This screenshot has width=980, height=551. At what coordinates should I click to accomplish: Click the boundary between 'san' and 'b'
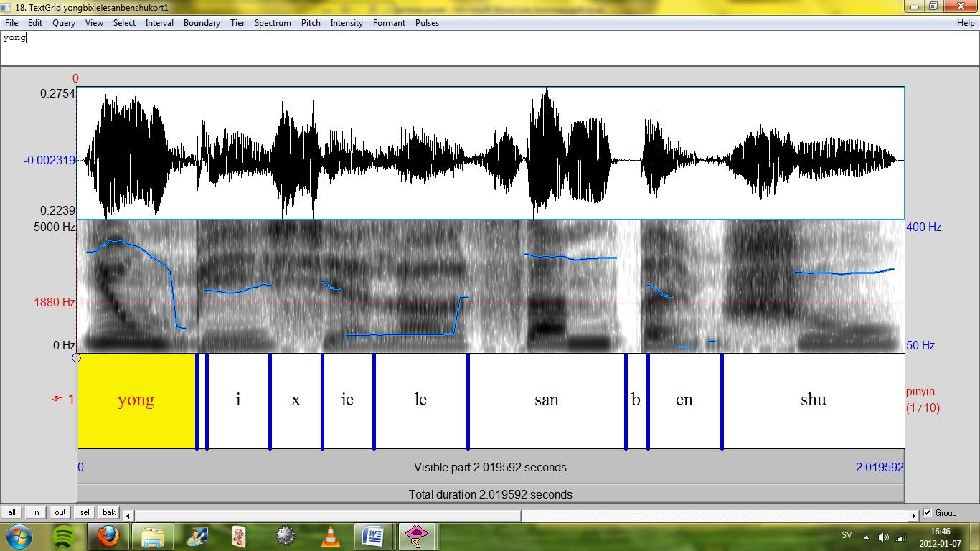[x=626, y=401]
